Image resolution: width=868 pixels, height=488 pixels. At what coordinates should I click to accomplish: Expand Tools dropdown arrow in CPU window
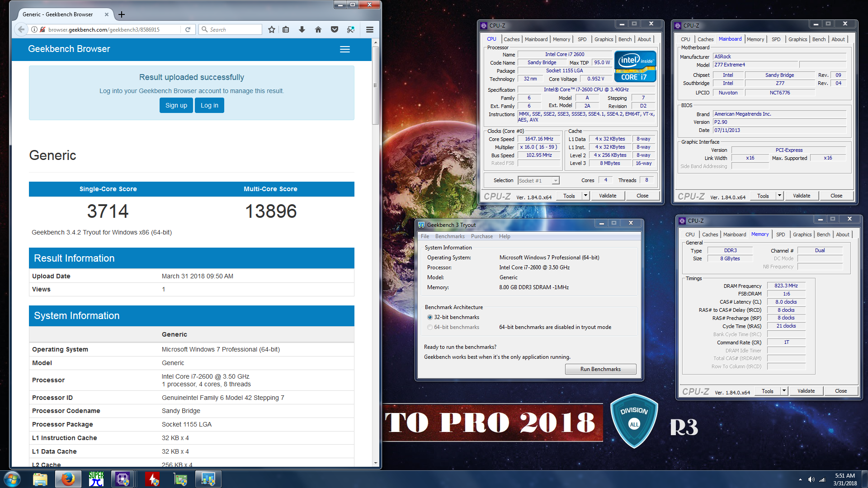585,196
